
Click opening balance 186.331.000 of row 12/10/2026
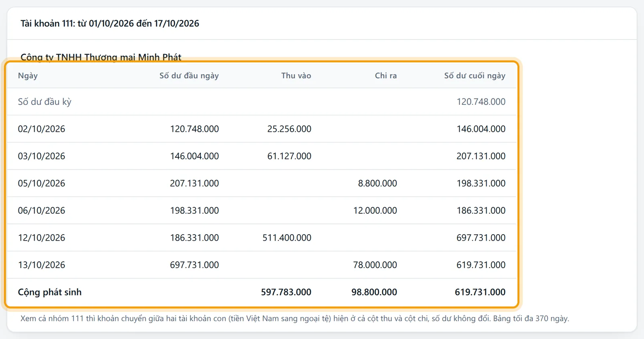(194, 238)
